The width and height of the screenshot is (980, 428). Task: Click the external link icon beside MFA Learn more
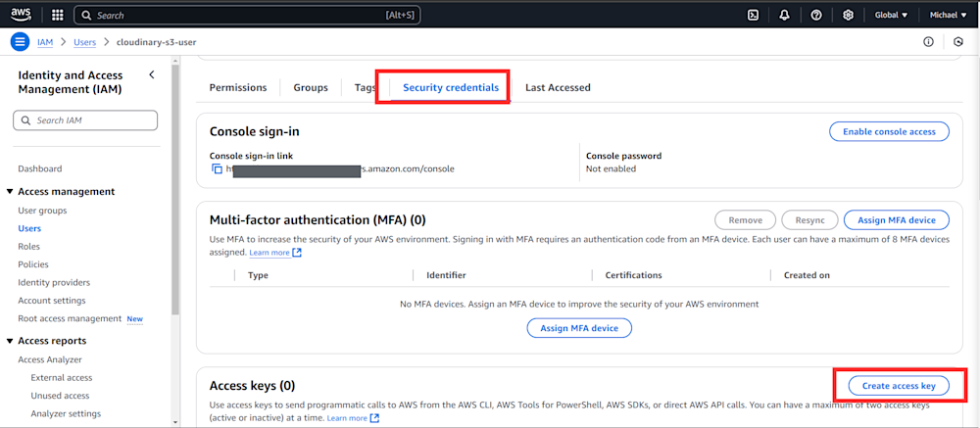tap(297, 253)
